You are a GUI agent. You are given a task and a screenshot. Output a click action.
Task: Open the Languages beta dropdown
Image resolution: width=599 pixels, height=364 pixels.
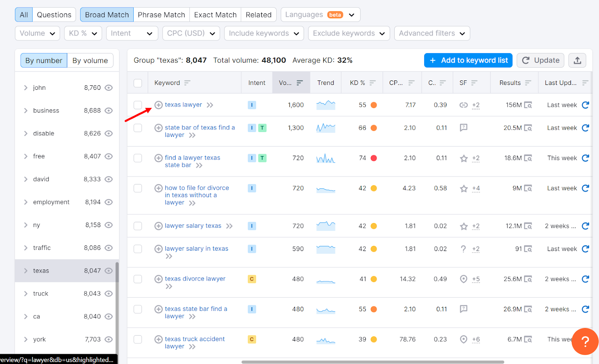(320, 15)
